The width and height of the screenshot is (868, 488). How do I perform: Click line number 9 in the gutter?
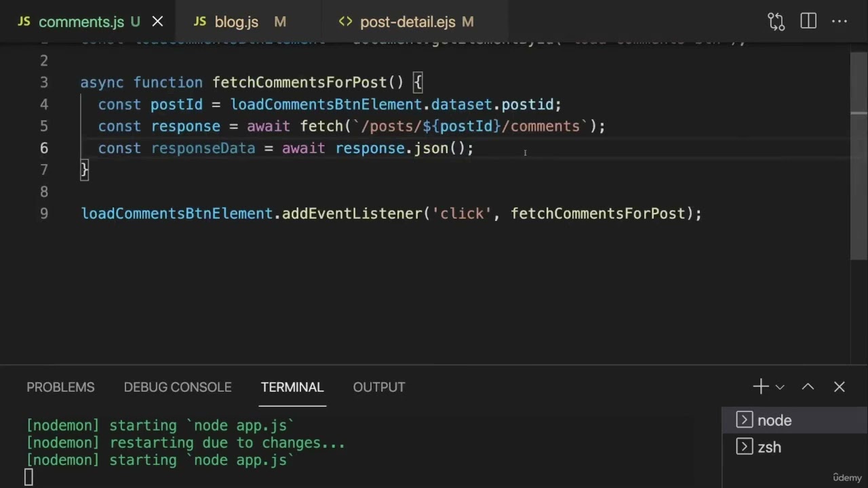tap(44, 213)
